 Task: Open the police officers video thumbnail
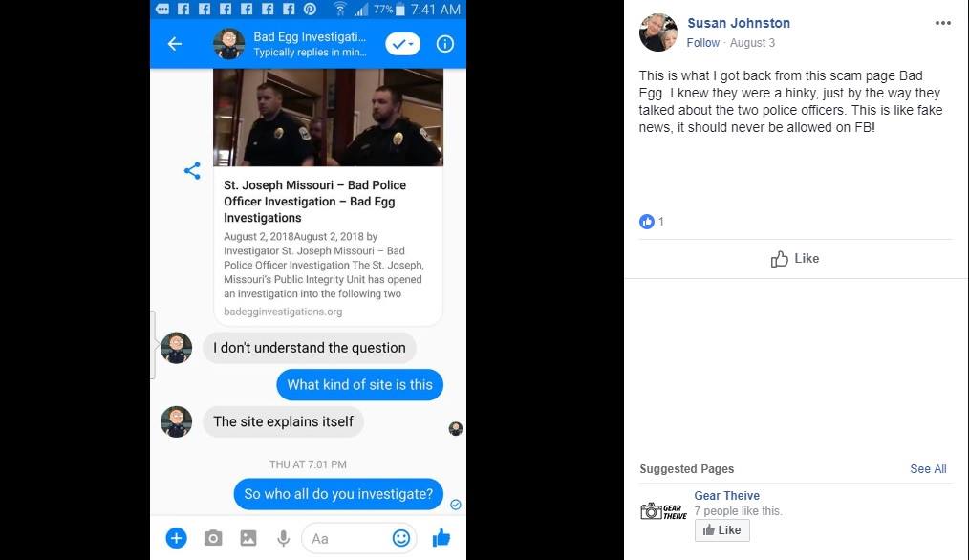tap(328, 118)
